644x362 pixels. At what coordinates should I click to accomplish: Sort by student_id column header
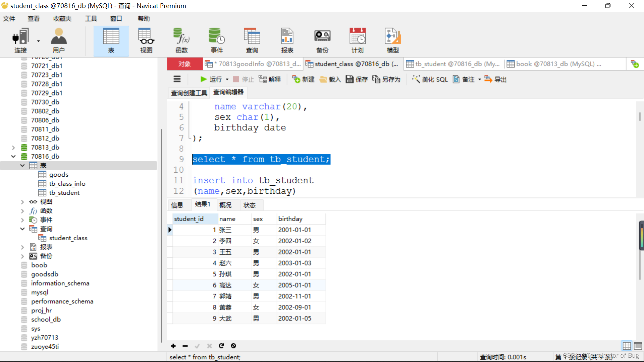pyautogui.click(x=196, y=219)
